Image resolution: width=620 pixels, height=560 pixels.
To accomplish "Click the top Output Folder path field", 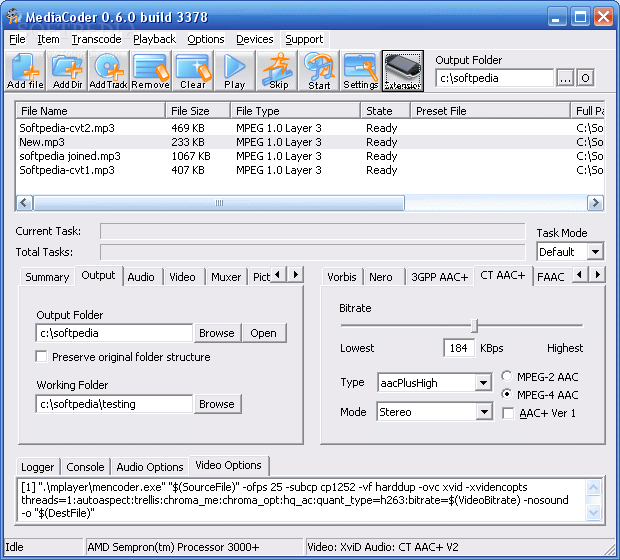I will point(495,78).
